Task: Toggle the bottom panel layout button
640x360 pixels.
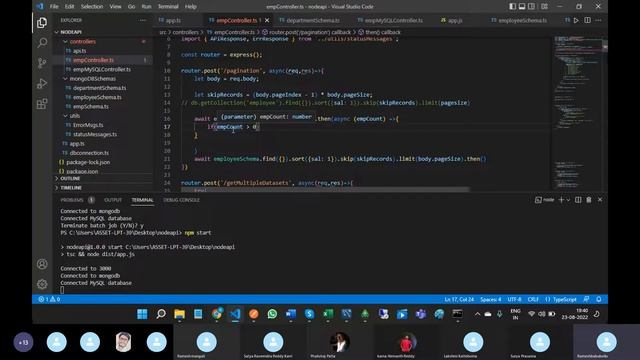Action: click(x=522, y=7)
